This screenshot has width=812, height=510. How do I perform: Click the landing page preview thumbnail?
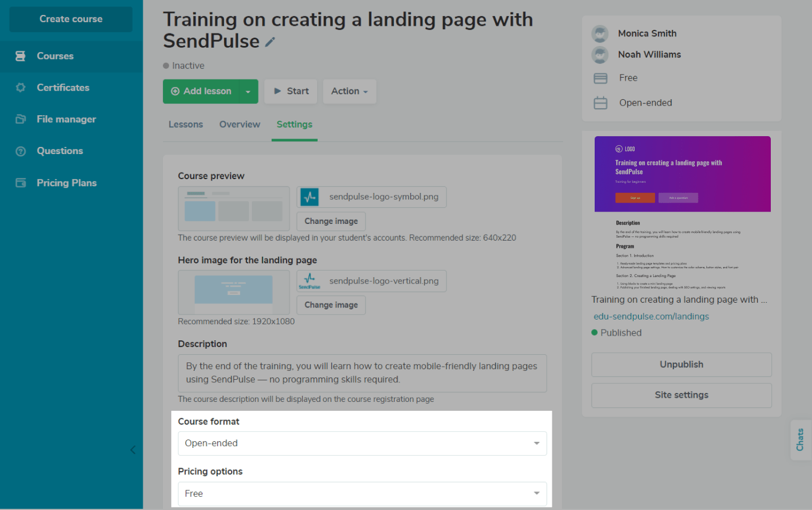click(x=682, y=212)
